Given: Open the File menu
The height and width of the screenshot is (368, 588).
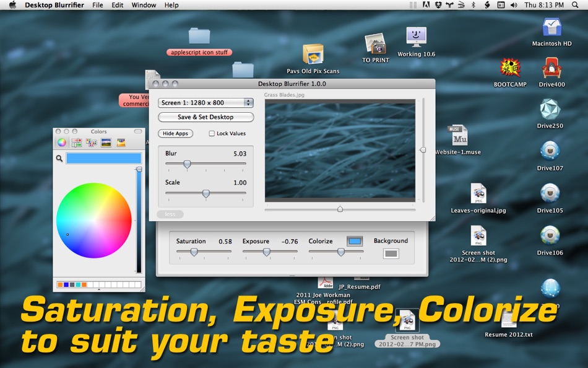Looking at the screenshot, I should (x=98, y=5).
